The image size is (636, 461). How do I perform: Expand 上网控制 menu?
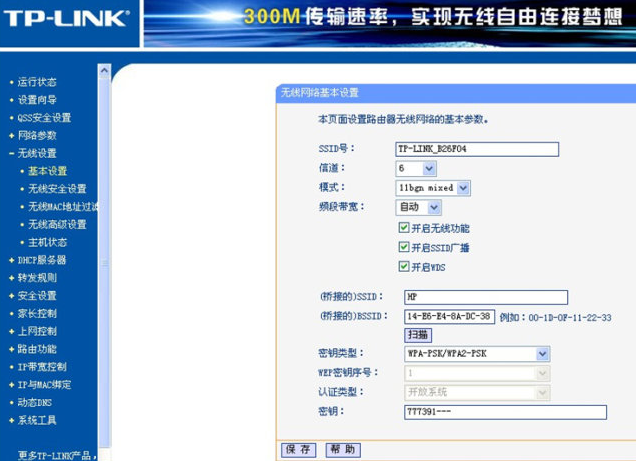pos(37,332)
